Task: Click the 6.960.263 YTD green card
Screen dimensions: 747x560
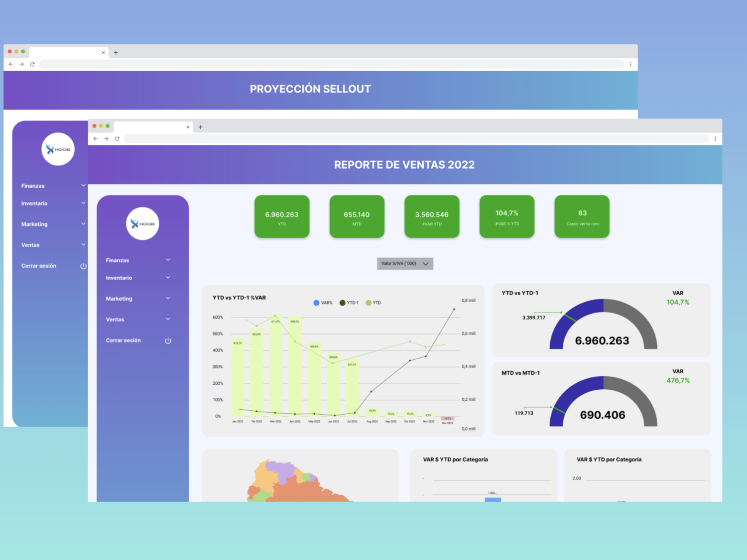Action: (282, 217)
